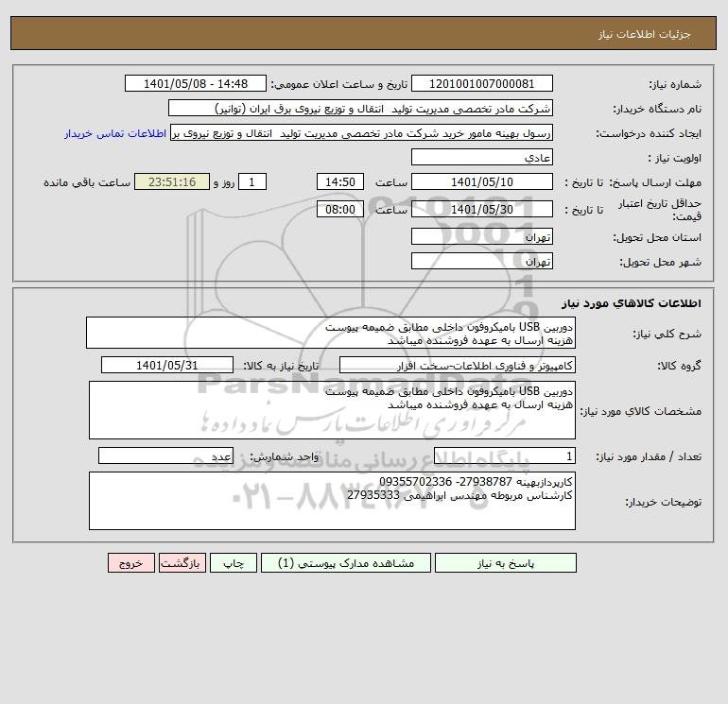Click the unit of measure field 'عدد'
Screen dimensions: 728x704
(x=165, y=456)
